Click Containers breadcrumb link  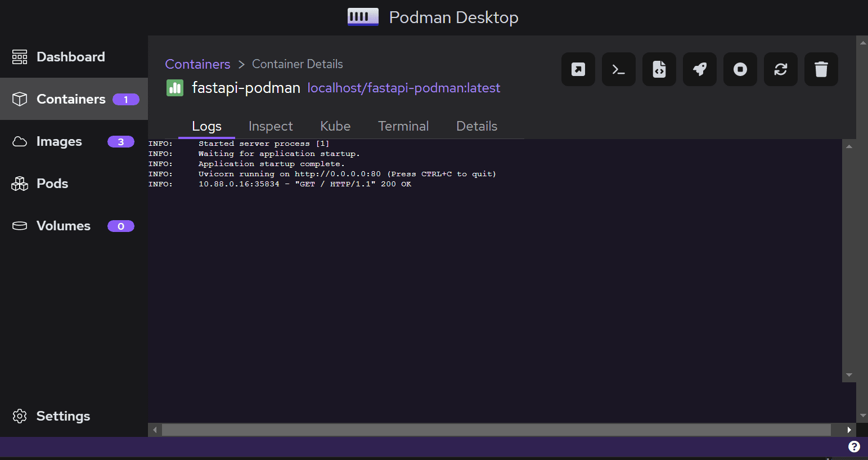197,64
